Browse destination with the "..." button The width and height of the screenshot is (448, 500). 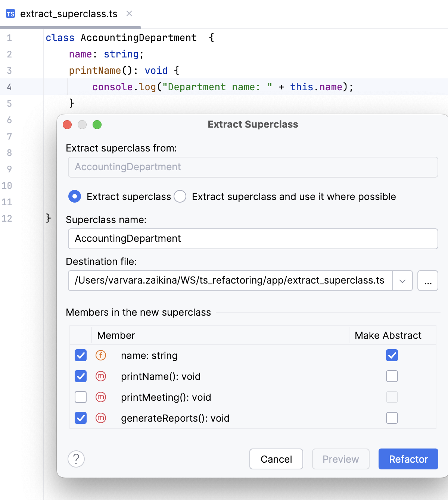pyautogui.click(x=428, y=281)
